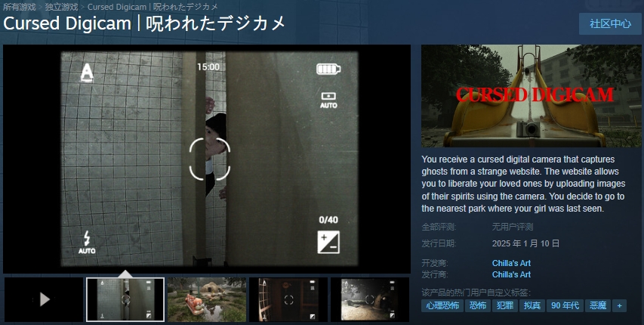Open the Chilla's Art publisher link

click(x=511, y=274)
